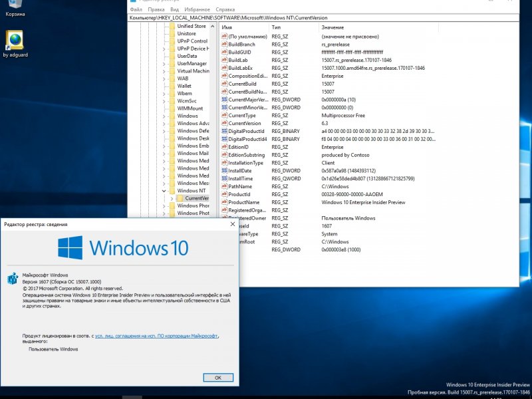Confirm the about dialog with OK
Screen dimensions: 532x399
218,378
